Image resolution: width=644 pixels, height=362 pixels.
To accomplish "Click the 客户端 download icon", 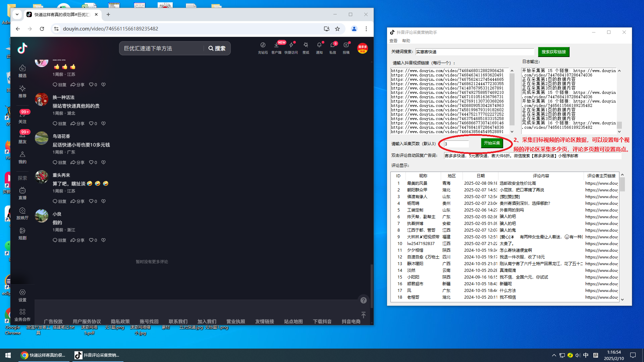I will pos(276,48).
